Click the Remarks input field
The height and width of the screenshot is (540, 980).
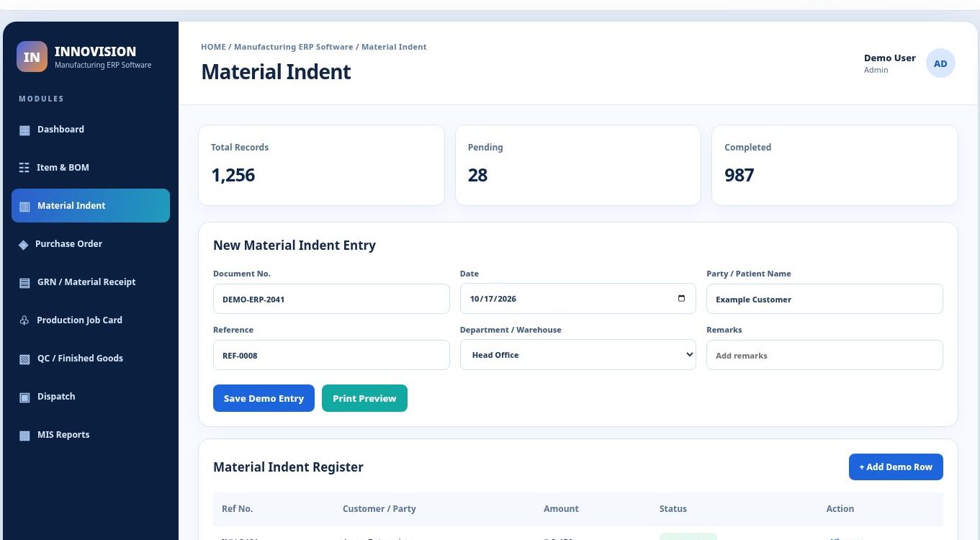pos(824,355)
